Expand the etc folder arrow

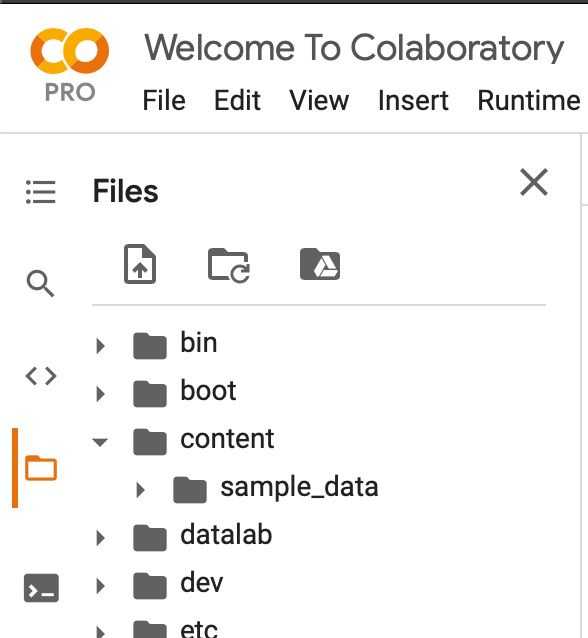(x=101, y=632)
